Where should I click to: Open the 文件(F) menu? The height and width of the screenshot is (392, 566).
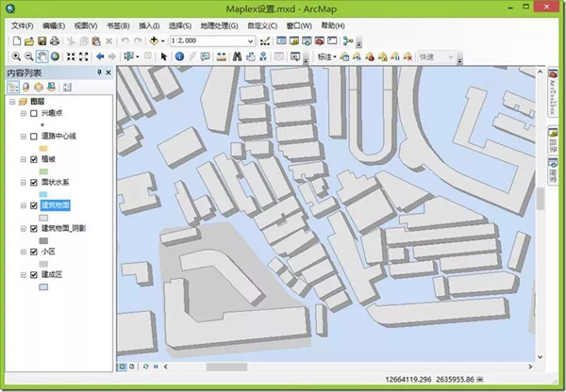pyautogui.click(x=23, y=26)
